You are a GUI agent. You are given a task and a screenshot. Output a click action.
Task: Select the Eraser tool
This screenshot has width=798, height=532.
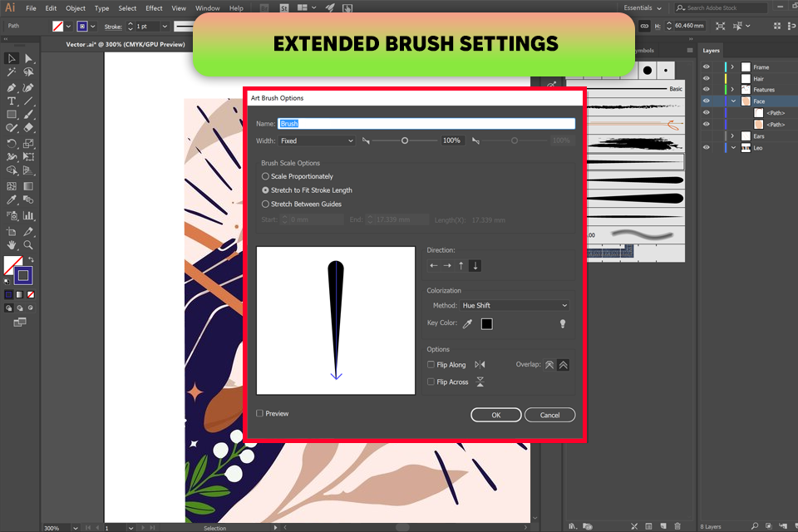tap(28, 128)
